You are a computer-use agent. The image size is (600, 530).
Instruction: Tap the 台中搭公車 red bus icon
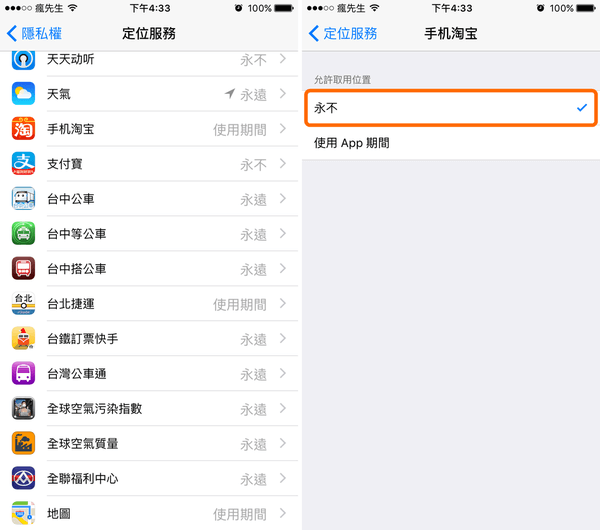(23, 269)
